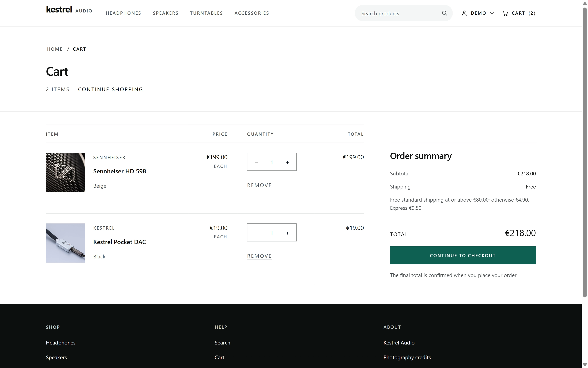Remove Kestrel Pocket DAC from cart
The height and width of the screenshot is (368, 588).
tap(259, 256)
